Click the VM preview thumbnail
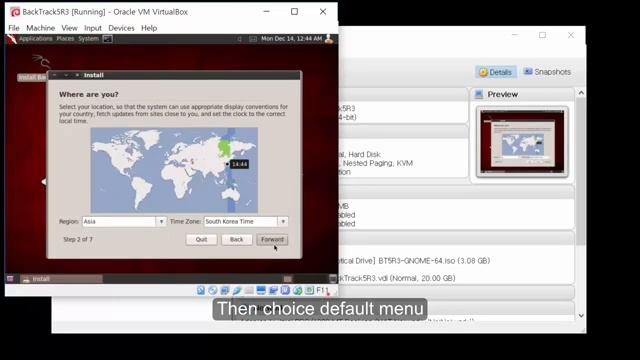Image resolution: width=640 pixels, height=360 pixels. [x=522, y=142]
